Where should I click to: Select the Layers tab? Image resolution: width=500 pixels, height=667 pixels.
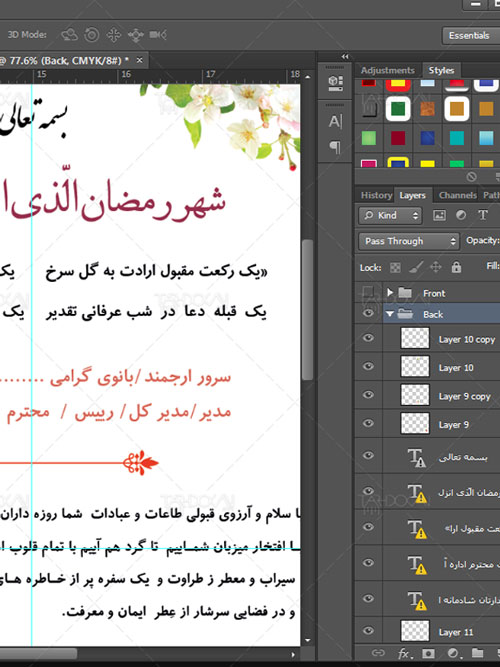412,195
